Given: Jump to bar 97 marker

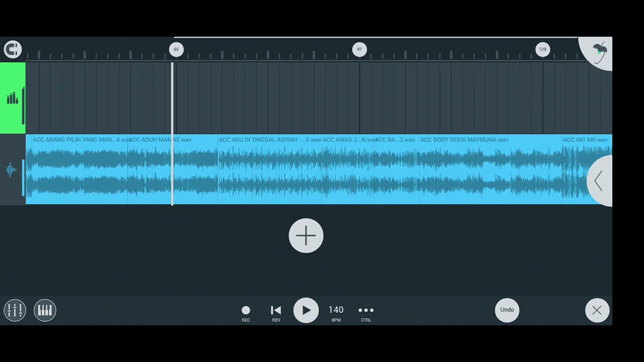Looking at the screenshot, I should click(x=359, y=49).
